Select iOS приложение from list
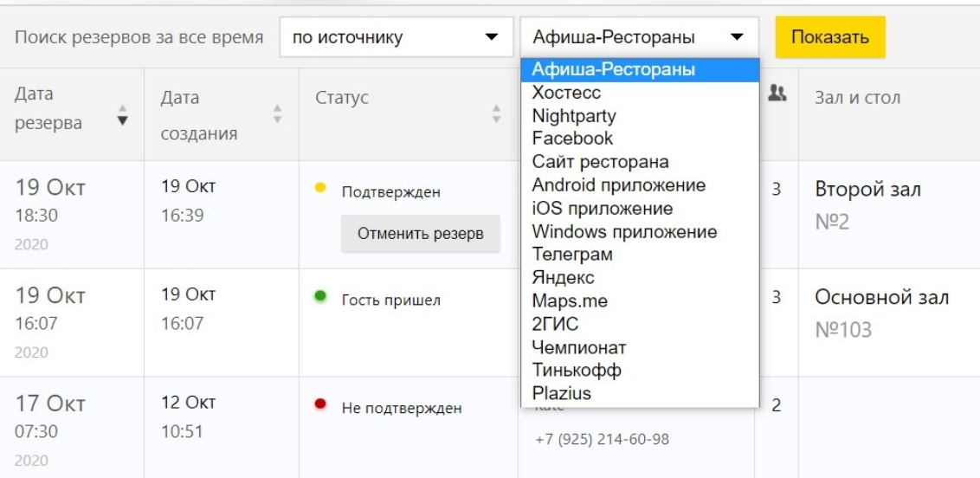This screenshot has width=980, height=478. coord(602,209)
